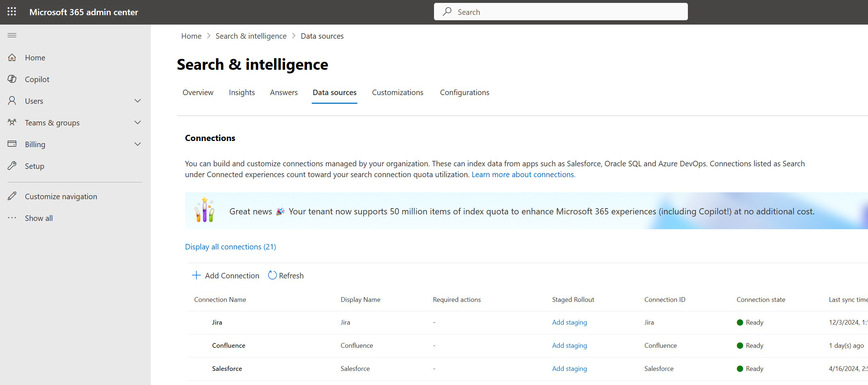This screenshot has height=385, width=868.
Task: Click the Refresh circular arrow icon
Action: 272,275
